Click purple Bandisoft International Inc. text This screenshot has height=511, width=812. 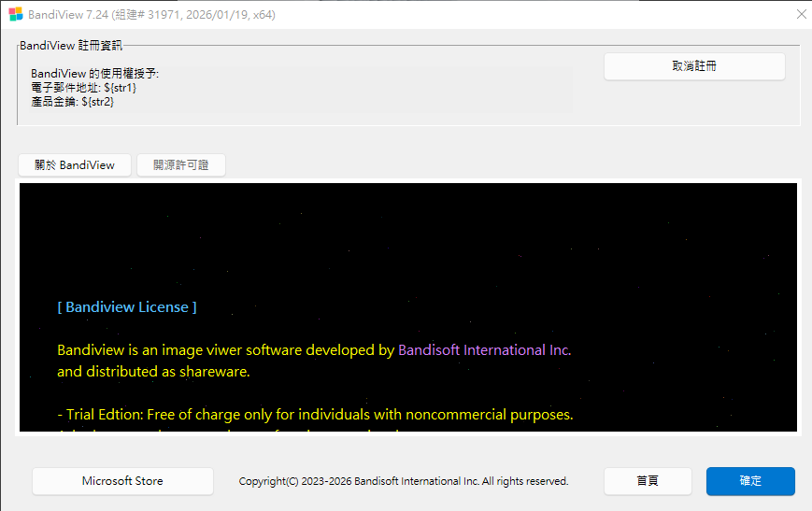[x=484, y=350]
